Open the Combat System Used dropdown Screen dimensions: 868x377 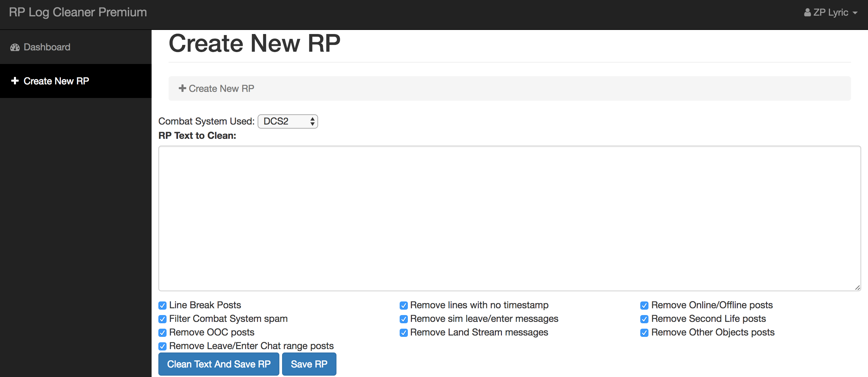[x=288, y=121]
